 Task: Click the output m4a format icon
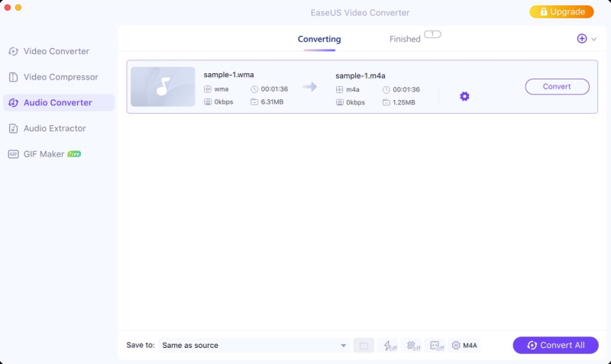click(339, 90)
